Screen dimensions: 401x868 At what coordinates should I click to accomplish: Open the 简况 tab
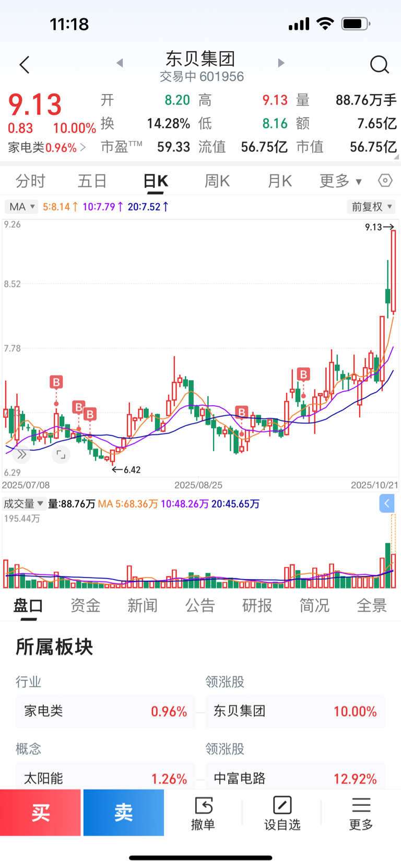coord(314,606)
